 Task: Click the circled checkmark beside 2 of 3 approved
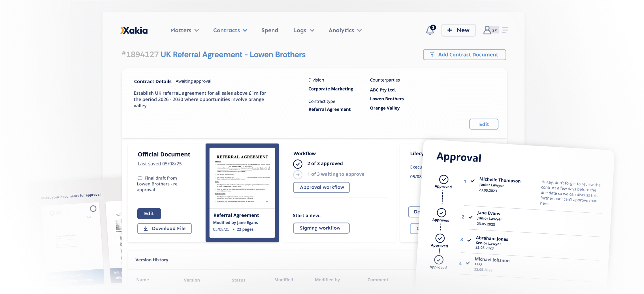[x=298, y=164]
